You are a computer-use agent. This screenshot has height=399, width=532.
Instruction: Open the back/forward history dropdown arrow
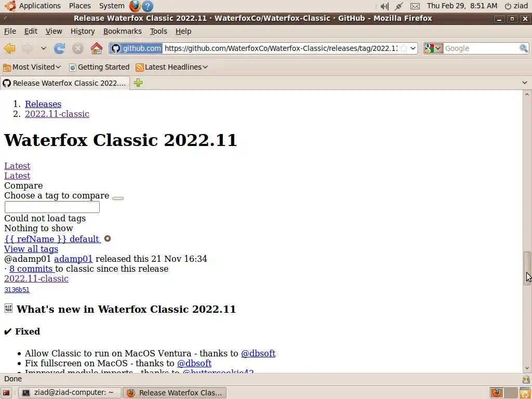point(44,48)
